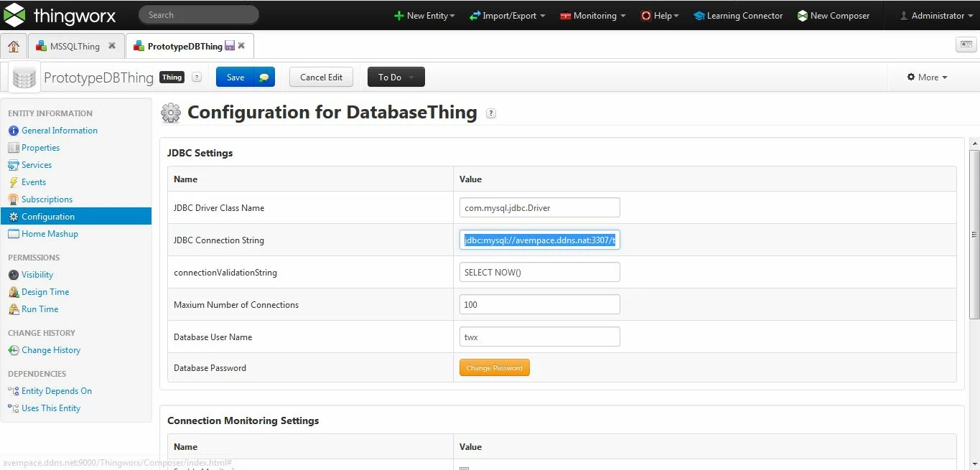The width and height of the screenshot is (980, 470).
Task: Click the floppy disk save icon on PrototypeDBThing tab
Action: (x=230, y=45)
